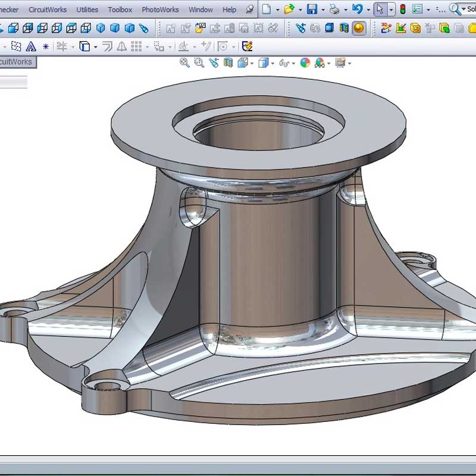Open the Section View icon in viewport
Image resolution: width=476 pixels, height=476 pixels.
click(x=228, y=62)
